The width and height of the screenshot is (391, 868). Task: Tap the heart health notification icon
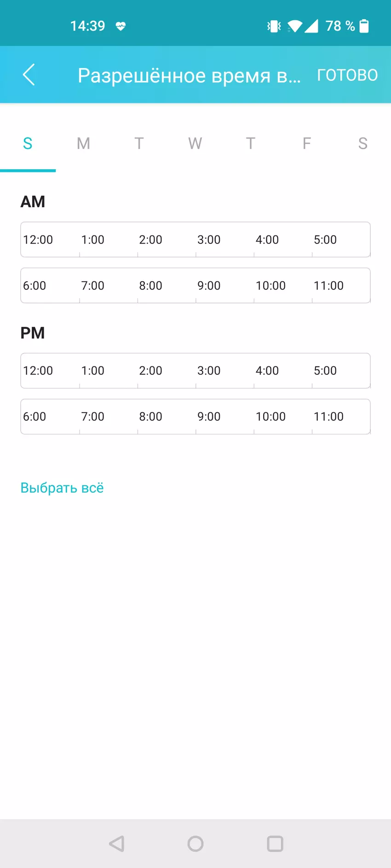(121, 26)
